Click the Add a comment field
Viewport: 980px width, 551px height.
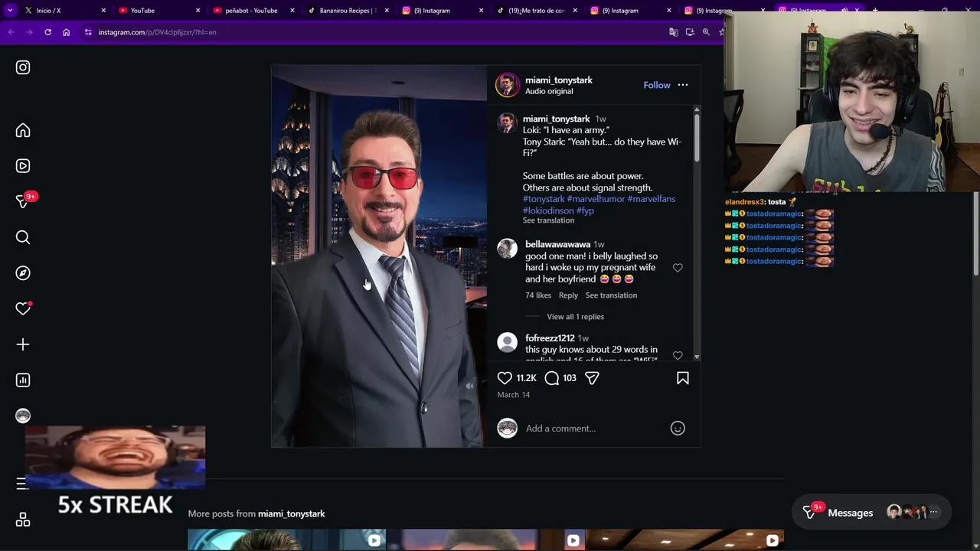(593, 429)
